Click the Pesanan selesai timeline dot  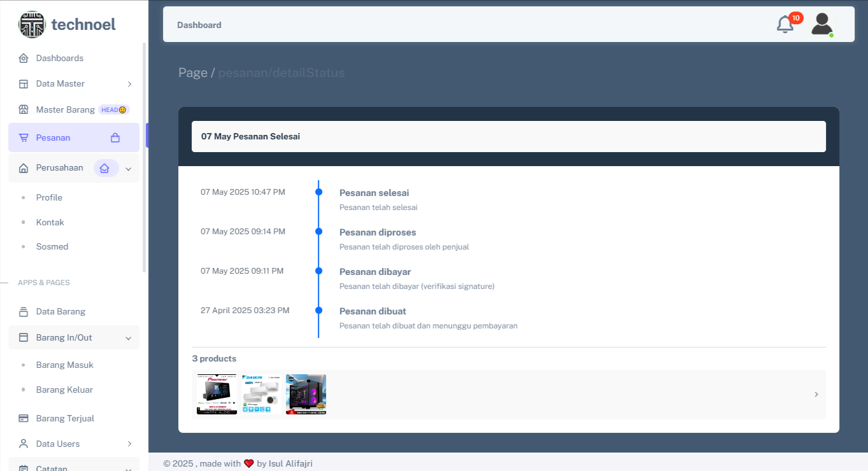(318, 192)
